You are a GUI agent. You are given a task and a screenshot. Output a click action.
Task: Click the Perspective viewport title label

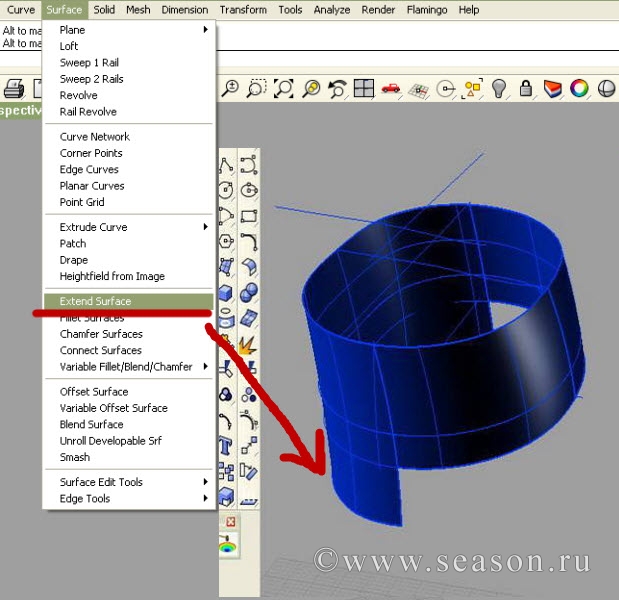click(x=18, y=110)
